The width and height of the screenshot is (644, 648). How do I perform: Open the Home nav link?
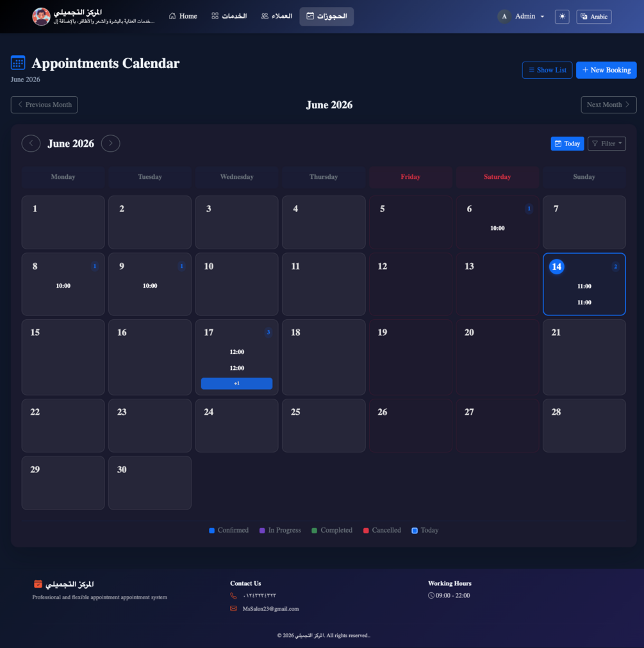coord(183,16)
